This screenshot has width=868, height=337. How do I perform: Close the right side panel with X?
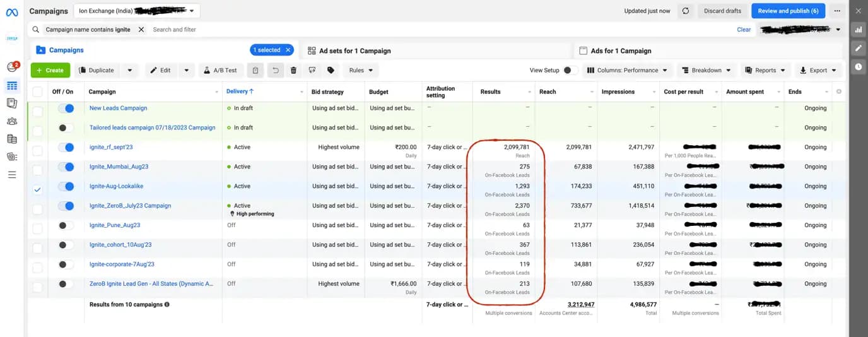pyautogui.click(x=858, y=11)
